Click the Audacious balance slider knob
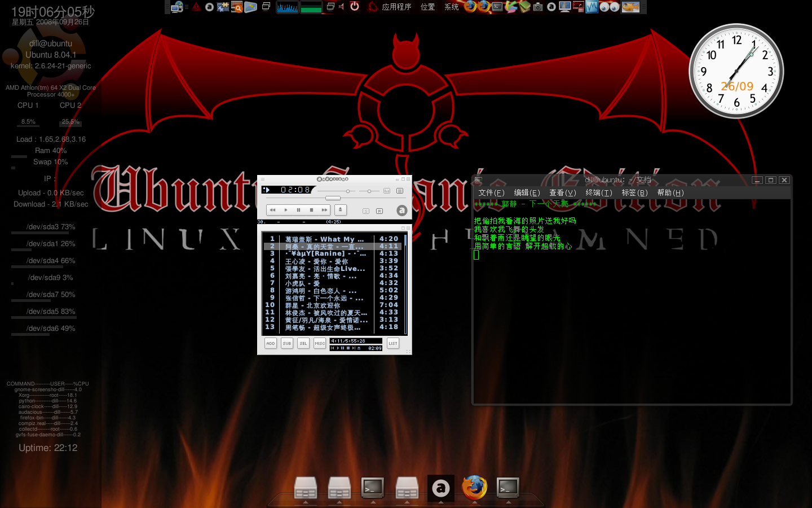Screen dimensions: 812x508 pyautogui.click(x=369, y=191)
